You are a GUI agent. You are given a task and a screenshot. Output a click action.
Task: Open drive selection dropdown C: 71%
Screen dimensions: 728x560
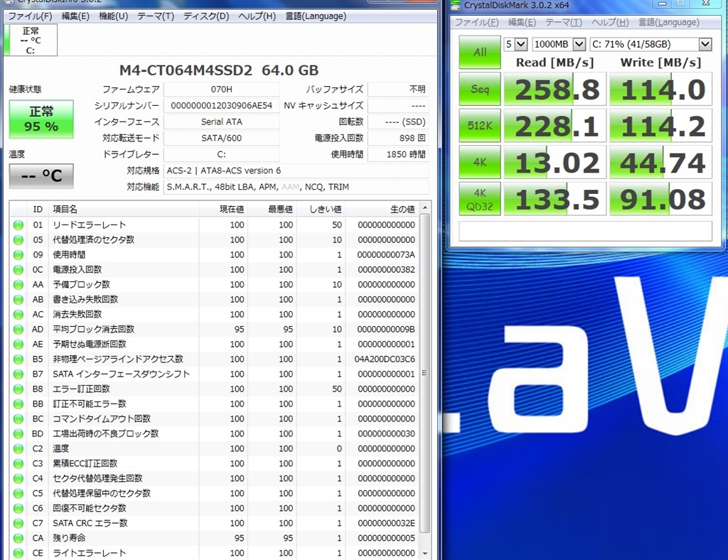point(651,44)
